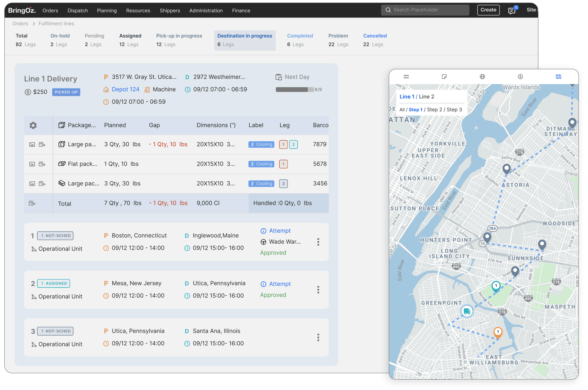Click the 8/9 progress bar
The image size is (588, 390).
click(x=295, y=90)
